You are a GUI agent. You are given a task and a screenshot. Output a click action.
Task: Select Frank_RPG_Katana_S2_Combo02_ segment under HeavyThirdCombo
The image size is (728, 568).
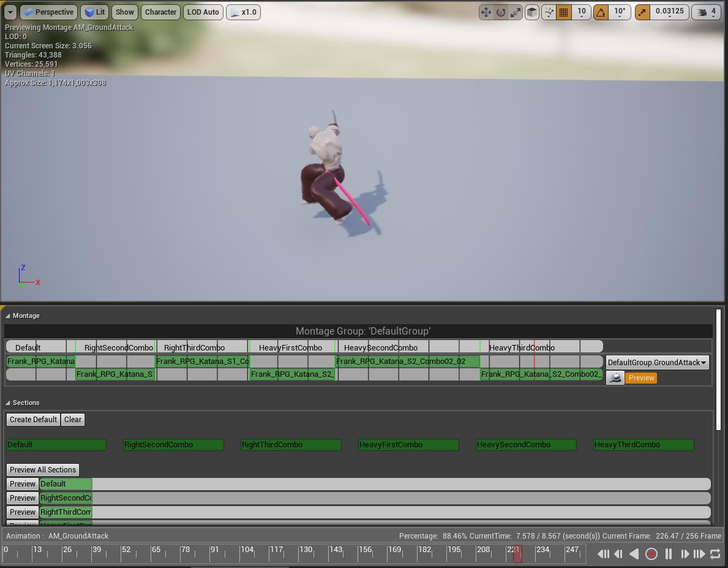click(x=541, y=374)
